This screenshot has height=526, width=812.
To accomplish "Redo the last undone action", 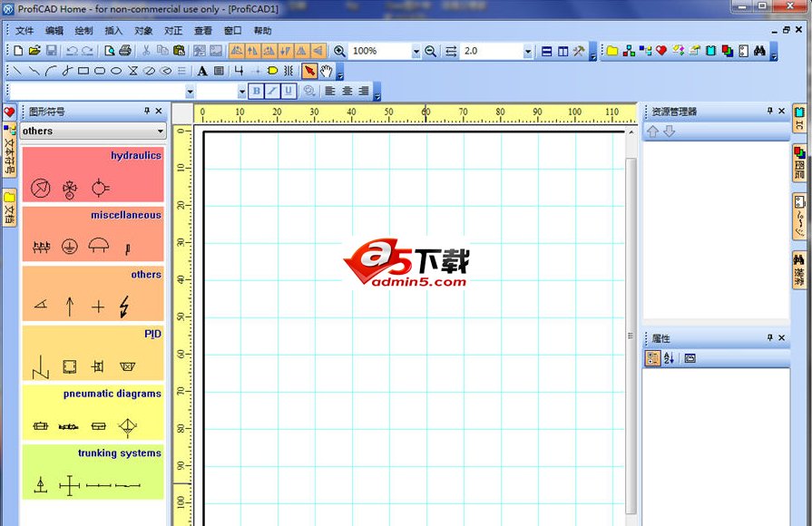I will tap(87, 51).
